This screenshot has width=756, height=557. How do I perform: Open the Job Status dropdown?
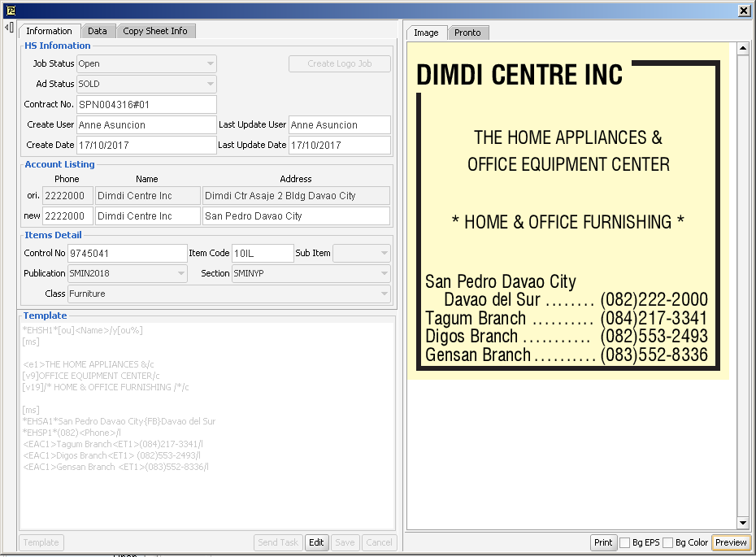tap(146, 63)
